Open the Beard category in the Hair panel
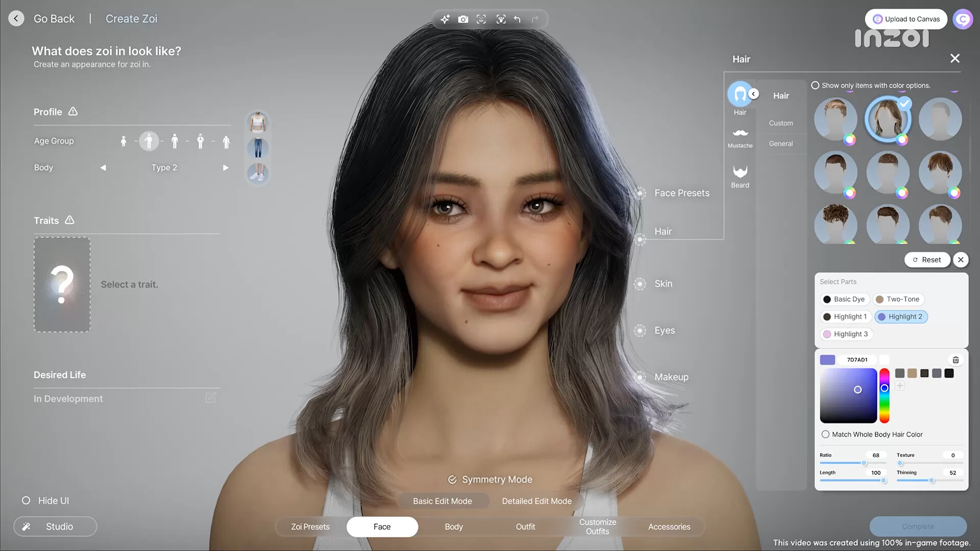980x551 pixels. (740, 176)
